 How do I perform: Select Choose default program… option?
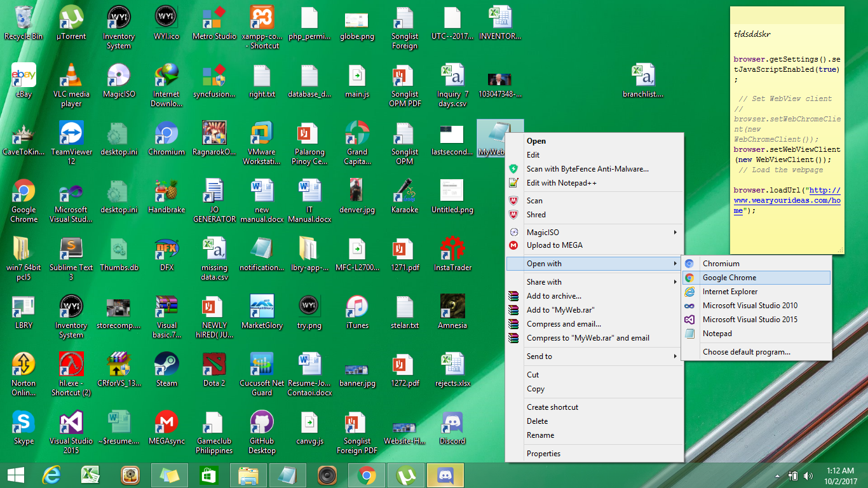pos(756,352)
